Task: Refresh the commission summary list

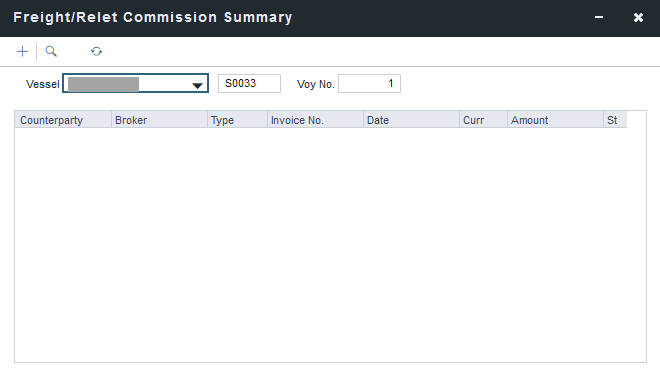Action: click(96, 51)
